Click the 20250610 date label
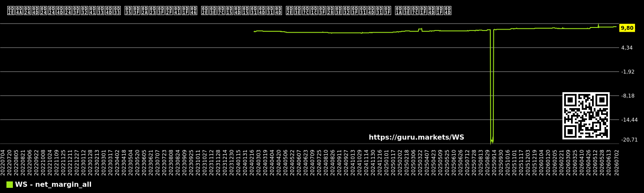The width and height of the screenshot is (644, 193). pos(453,162)
